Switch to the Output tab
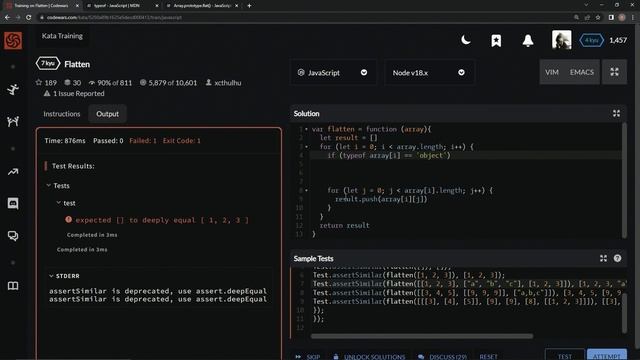 click(107, 114)
